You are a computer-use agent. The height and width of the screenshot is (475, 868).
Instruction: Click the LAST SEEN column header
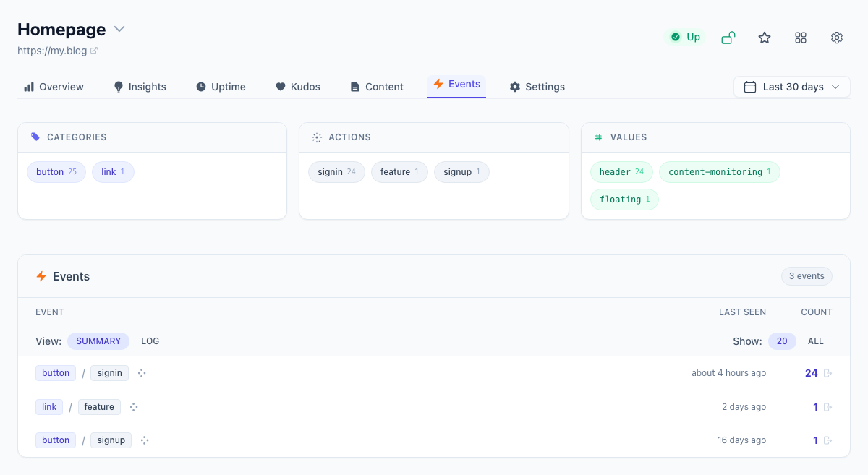(x=742, y=312)
